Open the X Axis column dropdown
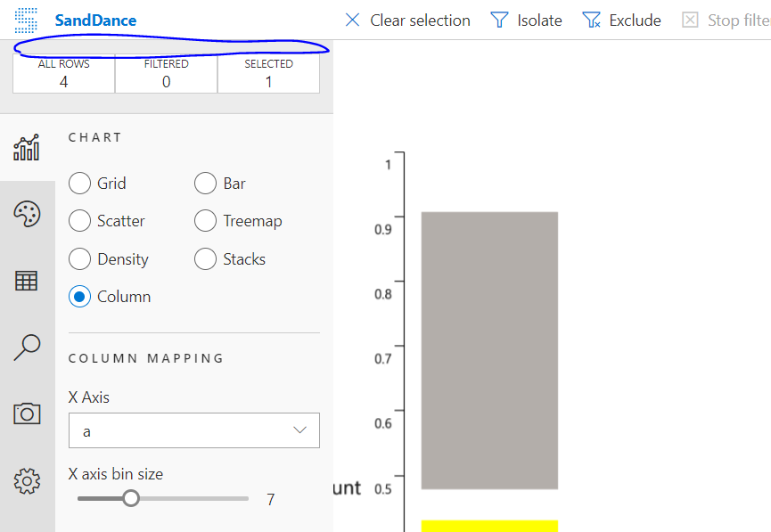The width and height of the screenshot is (771, 532). 193,430
